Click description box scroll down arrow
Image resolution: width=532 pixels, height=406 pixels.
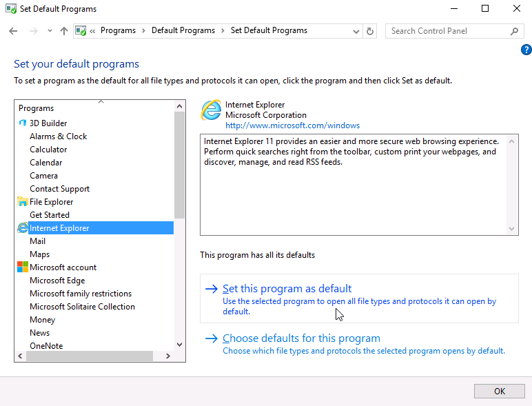coord(511,229)
